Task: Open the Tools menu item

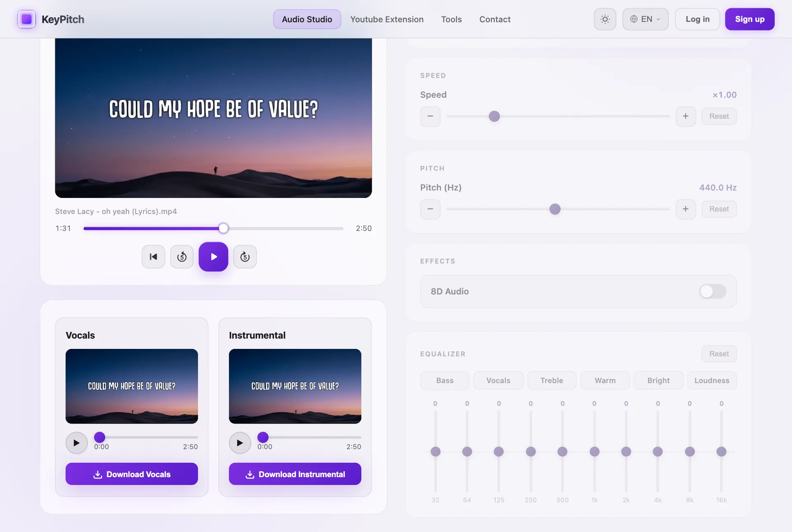Action: pos(451,19)
